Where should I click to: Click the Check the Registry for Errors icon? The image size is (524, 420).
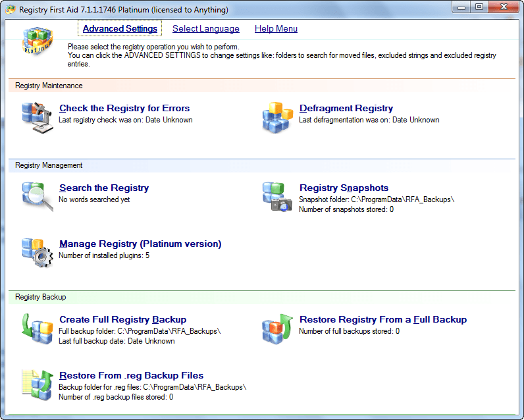(x=37, y=117)
